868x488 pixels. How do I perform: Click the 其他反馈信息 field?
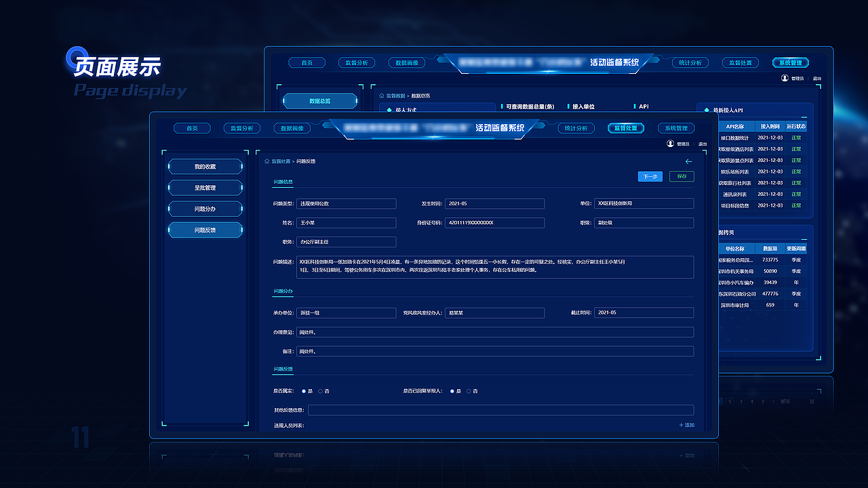coord(500,409)
